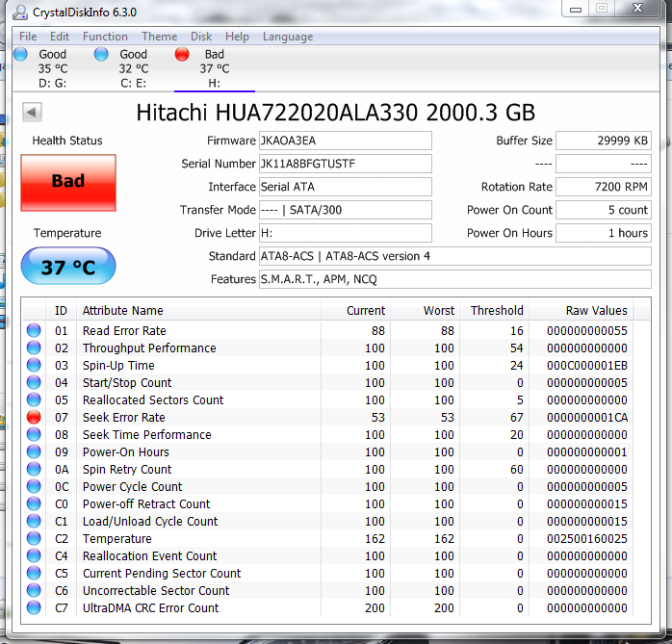Open the Disk menu
672x644 pixels.
click(201, 37)
